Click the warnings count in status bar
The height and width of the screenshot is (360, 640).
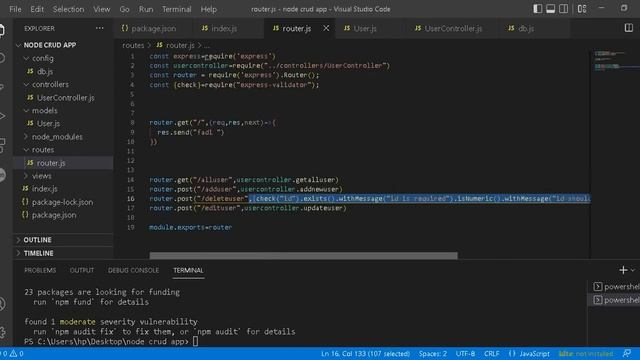coord(17,353)
